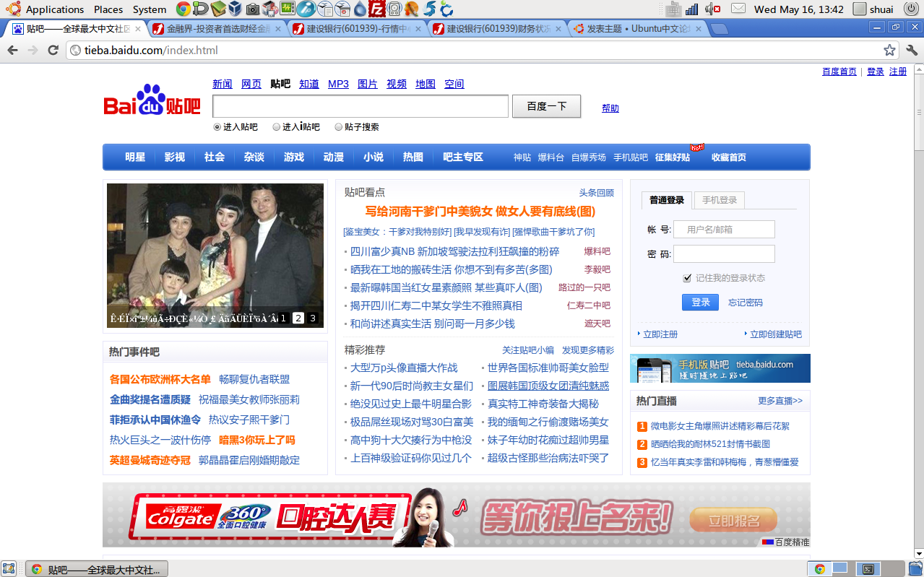Click the 密码 password field
The image size is (924, 577).
[x=724, y=254]
